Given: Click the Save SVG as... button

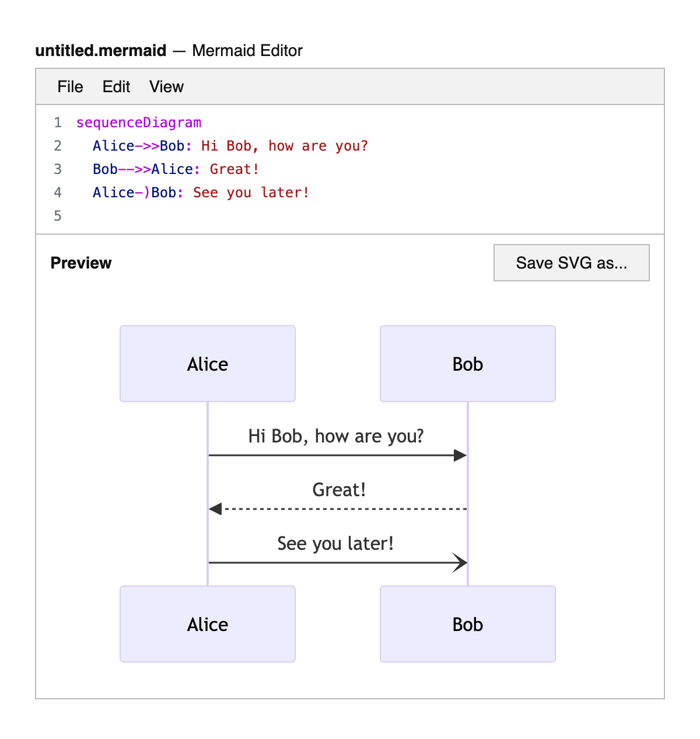Looking at the screenshot, I should (x=571, y=263).
